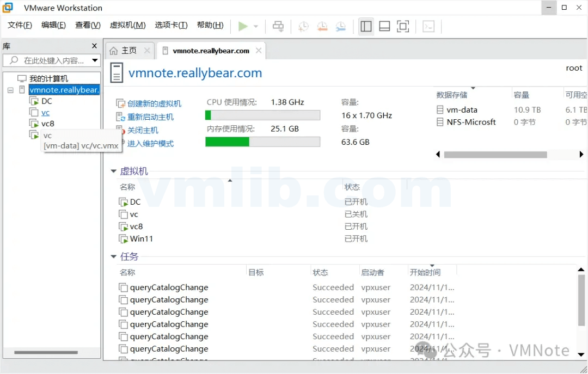Collapse the 虚拟机 section triangle

tap(113, 171)
